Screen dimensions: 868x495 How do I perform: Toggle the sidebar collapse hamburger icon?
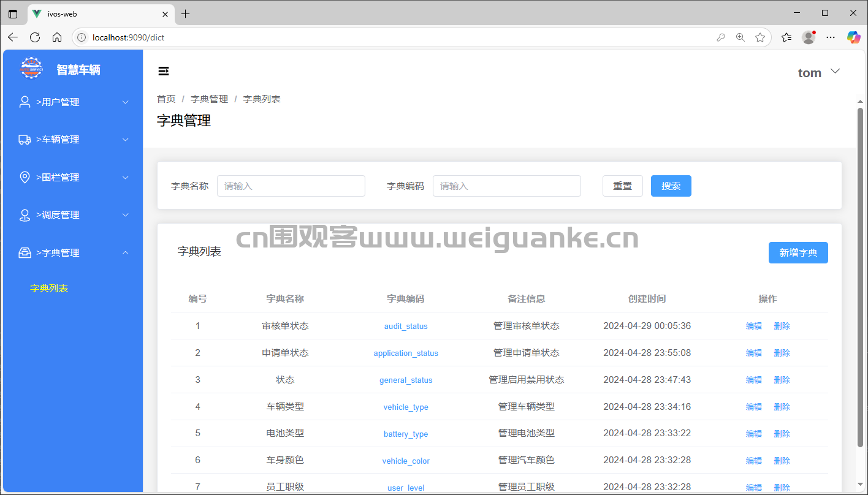coord(164,72)
